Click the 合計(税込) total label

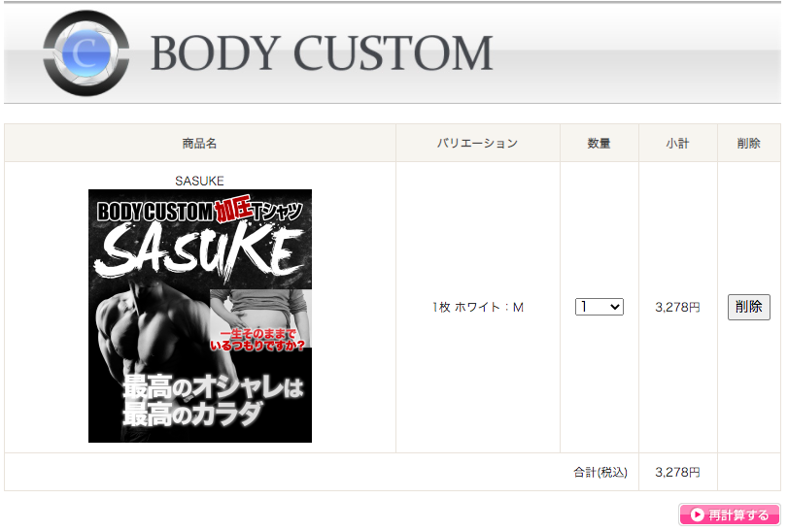(x=600, y=472)
